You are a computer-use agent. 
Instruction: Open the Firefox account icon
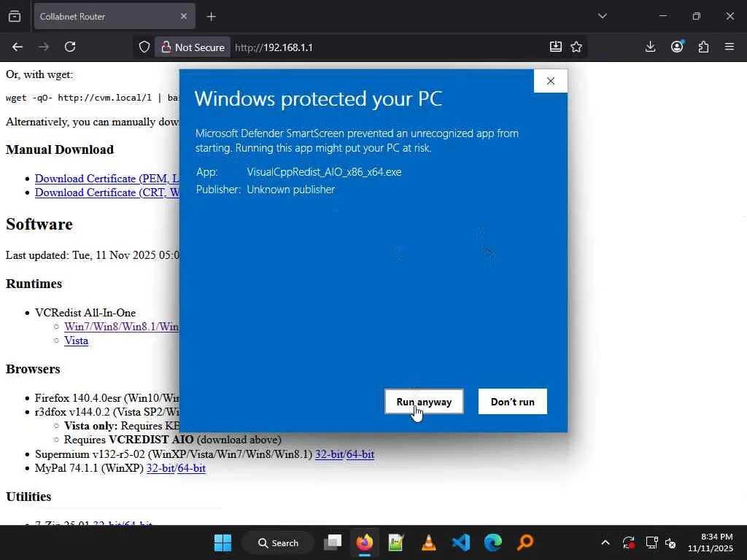pos(677,47)
